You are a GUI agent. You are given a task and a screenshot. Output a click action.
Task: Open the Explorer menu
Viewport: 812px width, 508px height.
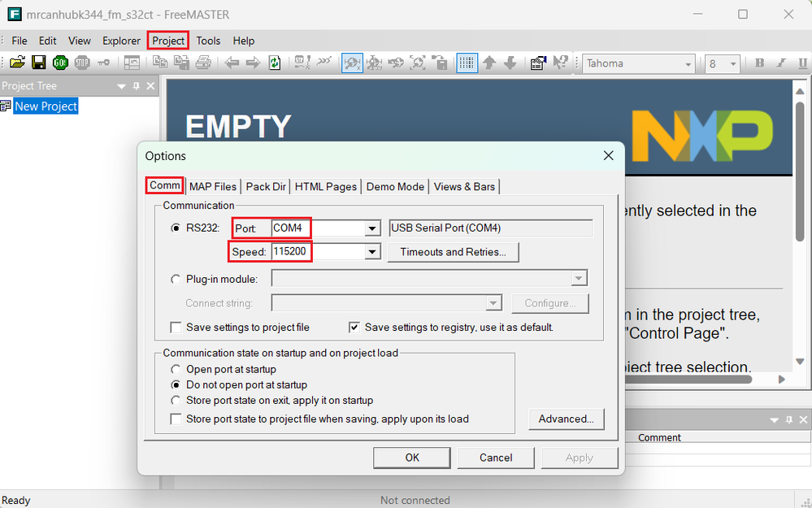pos(121,41)
